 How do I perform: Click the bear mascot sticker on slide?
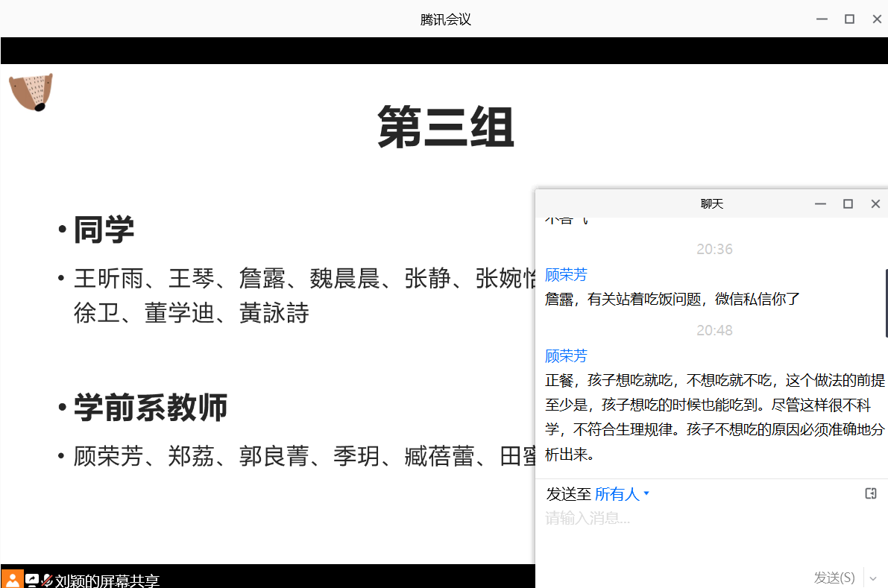click(31, 92)
